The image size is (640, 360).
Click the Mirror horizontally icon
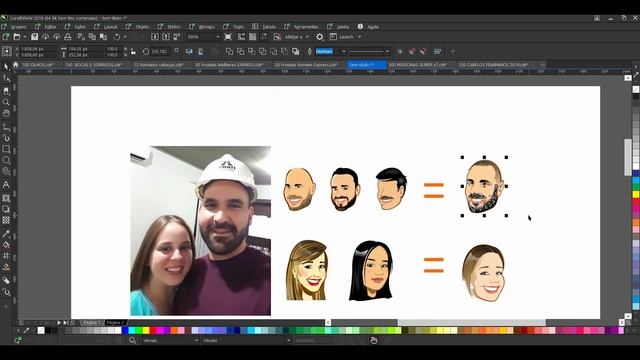[x=189, y=51]
